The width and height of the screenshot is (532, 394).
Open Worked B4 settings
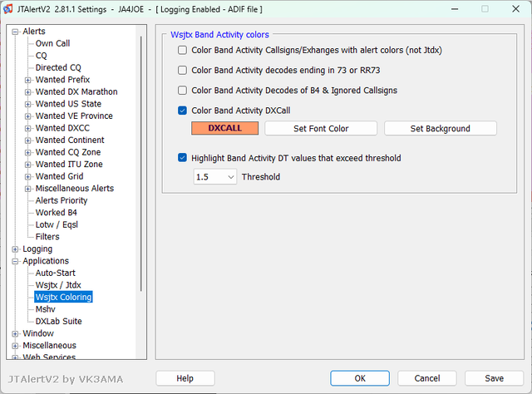click(56, 213)
